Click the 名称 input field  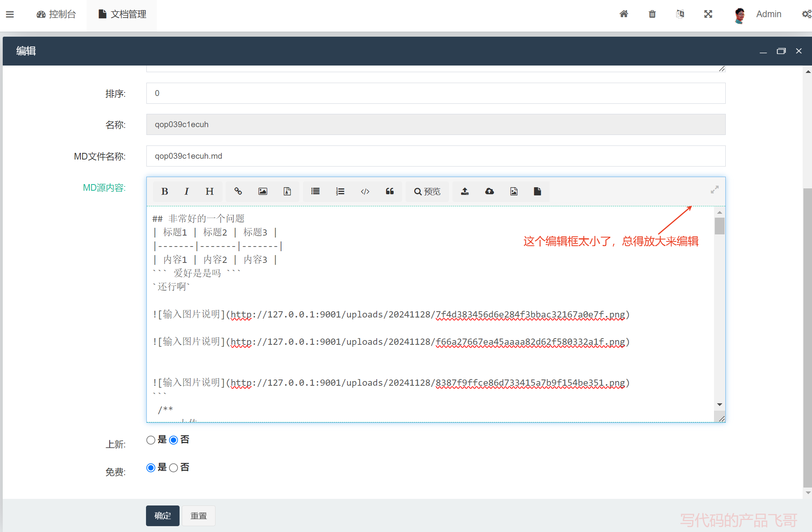click(x=436, y=124)
